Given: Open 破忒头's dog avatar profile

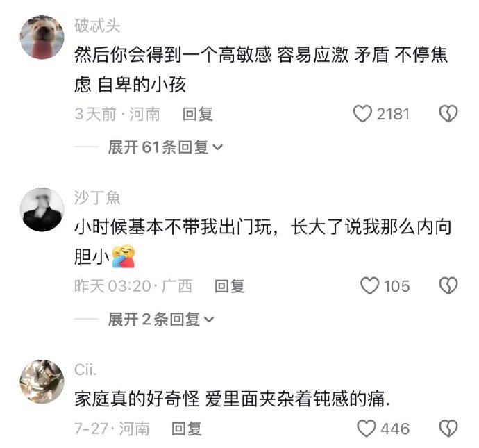Looking at the screenshot, I should click(42, 38).
